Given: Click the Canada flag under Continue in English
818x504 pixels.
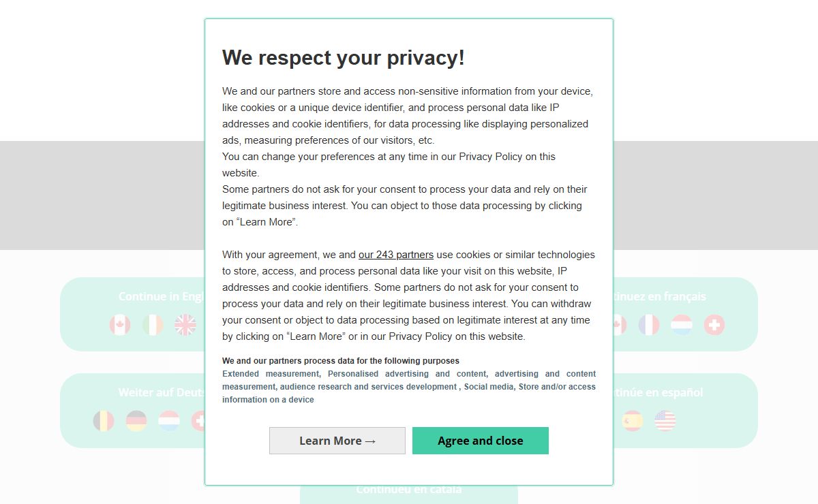Looking at the screenshot, I should coord(120,325).
